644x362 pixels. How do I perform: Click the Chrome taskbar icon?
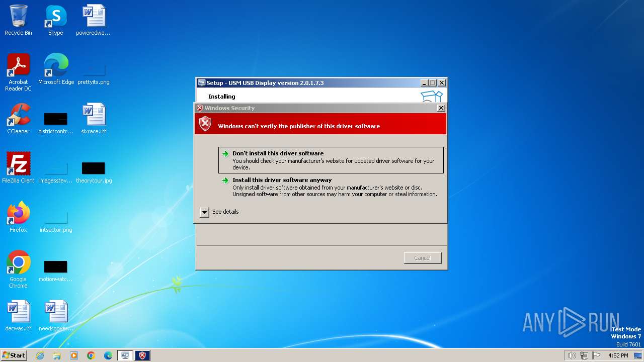[91, 355]
